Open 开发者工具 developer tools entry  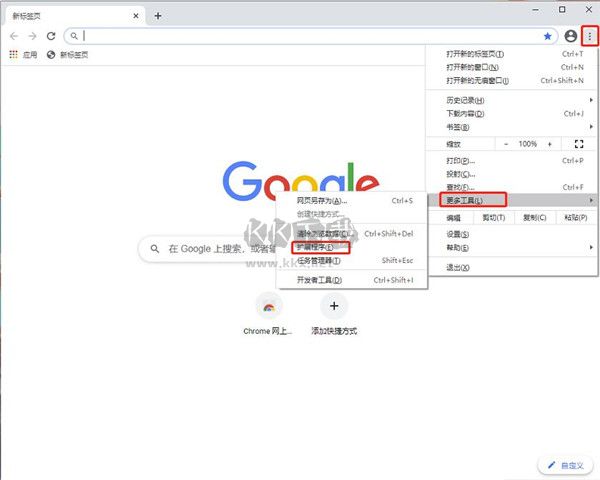351,280
